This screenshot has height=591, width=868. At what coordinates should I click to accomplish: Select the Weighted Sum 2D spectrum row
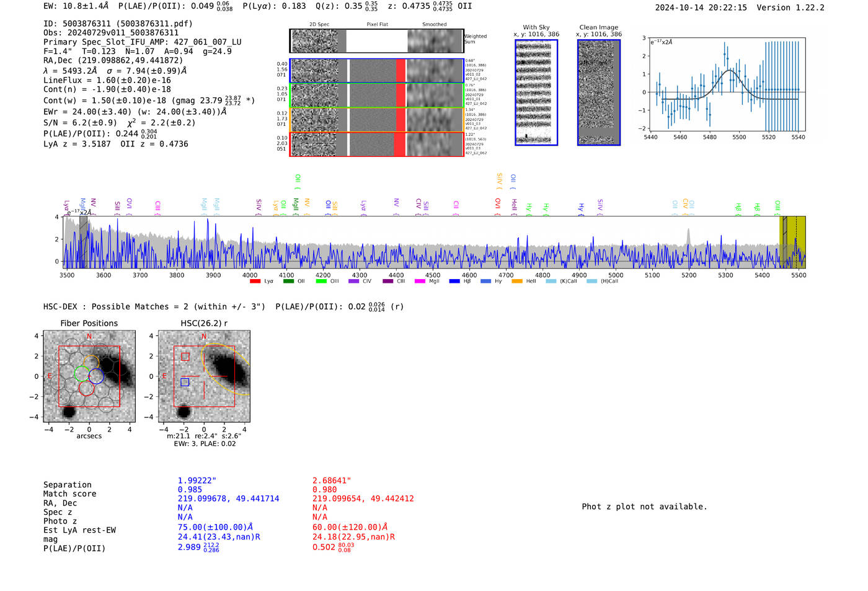click(x=376, y=41)
